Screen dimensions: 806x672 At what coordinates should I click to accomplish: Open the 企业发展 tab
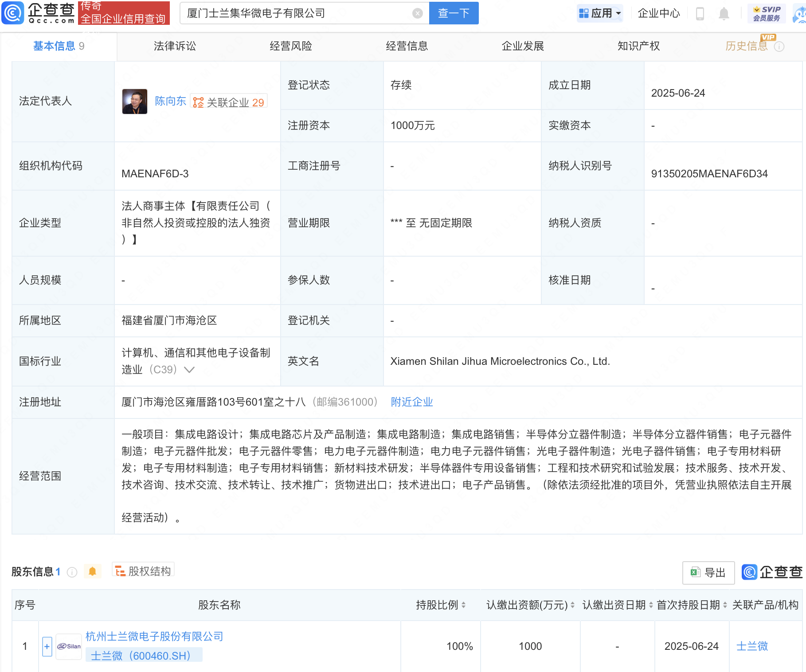(x=523, y=46)
